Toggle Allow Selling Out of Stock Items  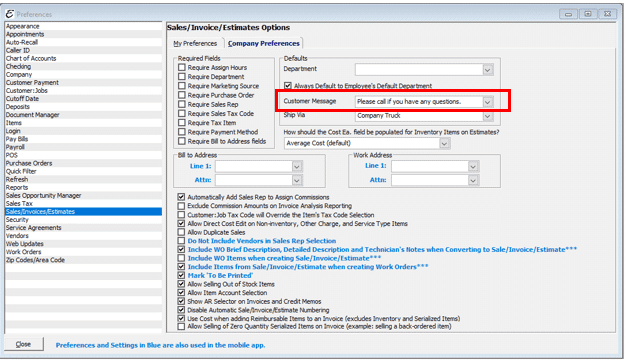pyautogui.click(x=181, y=284)
